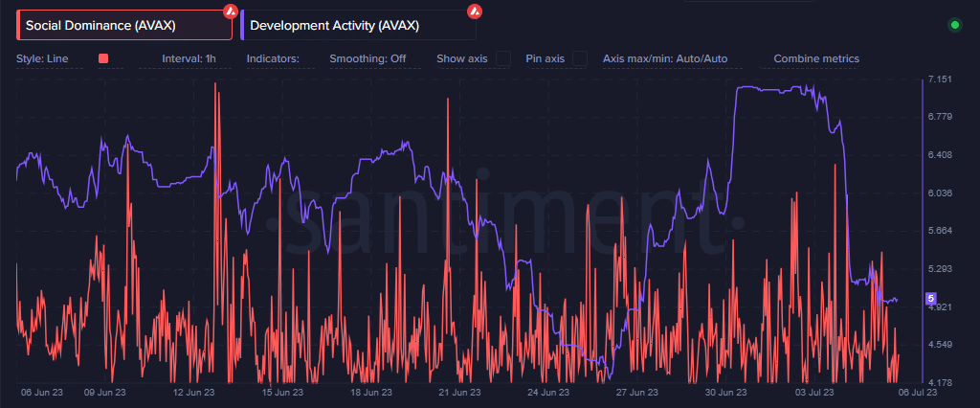Screen dimensions: 980x408
Task: Change the Interval: 1h setting
Action: 189,58
